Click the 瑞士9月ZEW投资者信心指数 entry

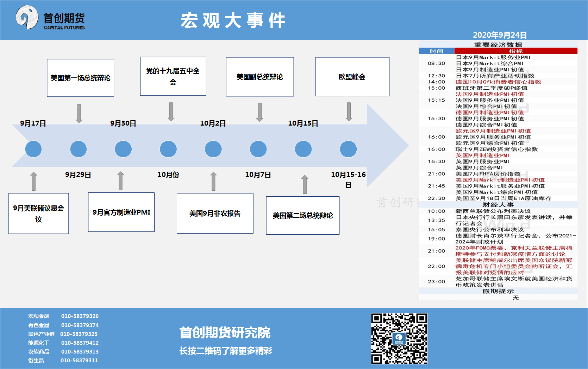point(497,149)
